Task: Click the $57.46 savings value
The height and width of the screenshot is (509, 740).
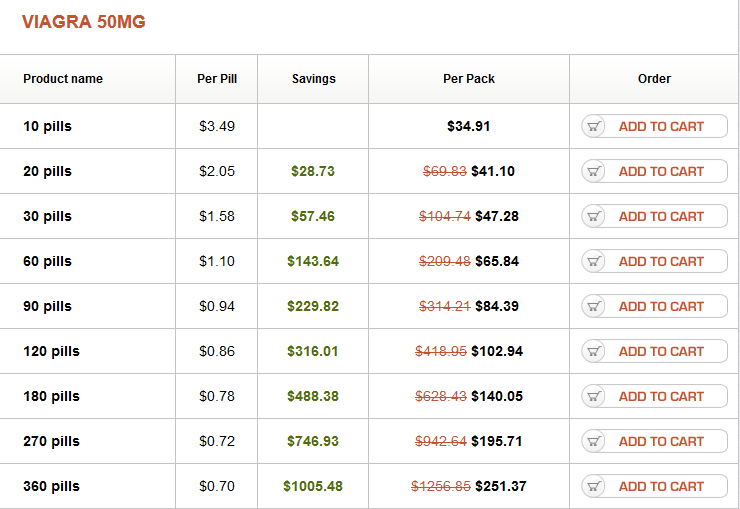Action: pyautogui.click(x=313, y=216)
